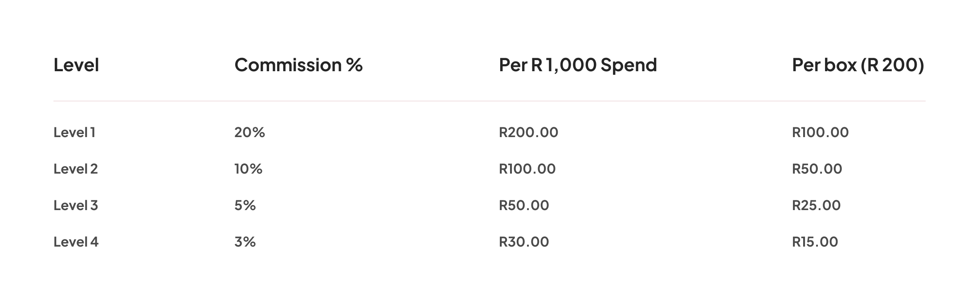Click the R100.00 value in Level 2 row
Viewport: 980px width, 300px height.
527,169
